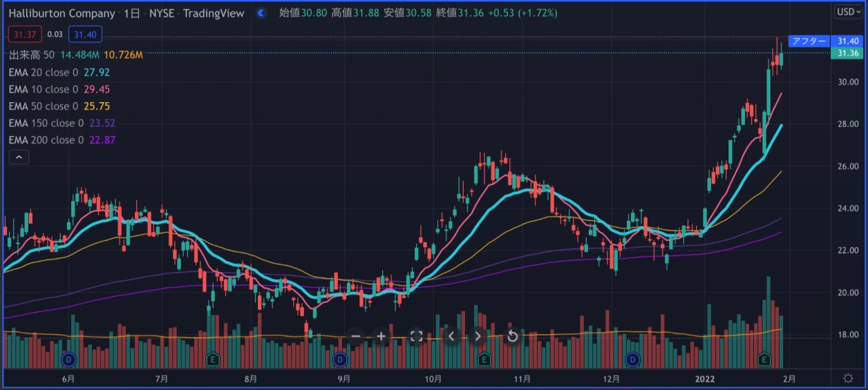Open the dividend D marker near 9月

point(339,359)
